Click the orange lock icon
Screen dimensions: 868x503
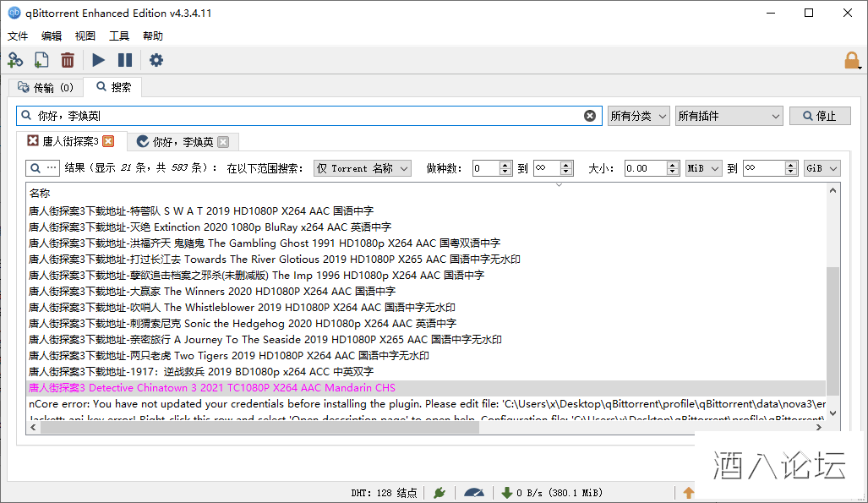point(852,61)
